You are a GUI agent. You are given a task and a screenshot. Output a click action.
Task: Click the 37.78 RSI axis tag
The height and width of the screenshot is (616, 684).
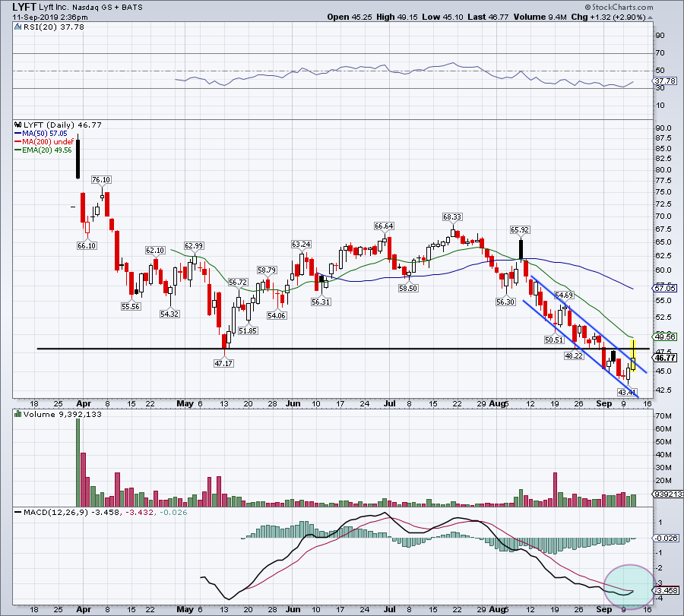point(665,81)
